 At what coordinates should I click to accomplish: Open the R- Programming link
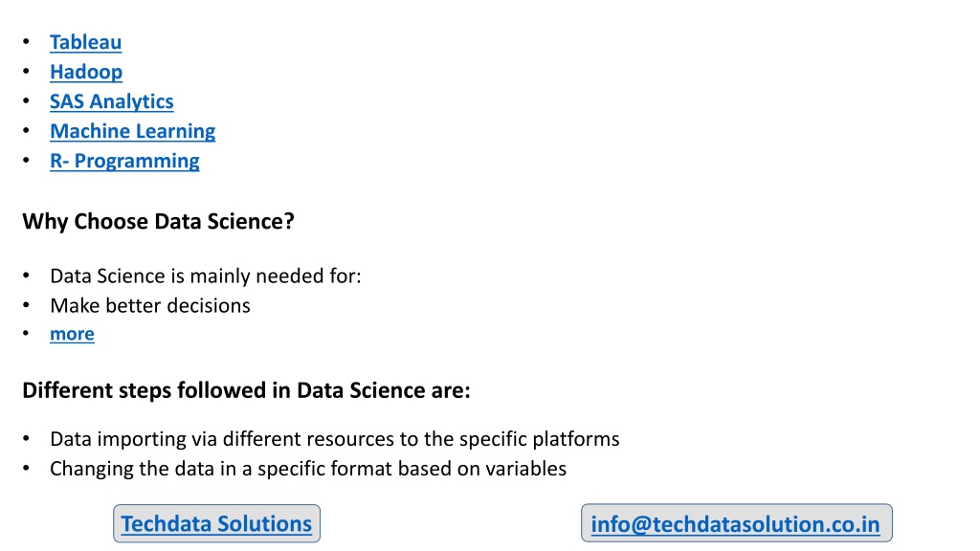[x=125, y=161]
